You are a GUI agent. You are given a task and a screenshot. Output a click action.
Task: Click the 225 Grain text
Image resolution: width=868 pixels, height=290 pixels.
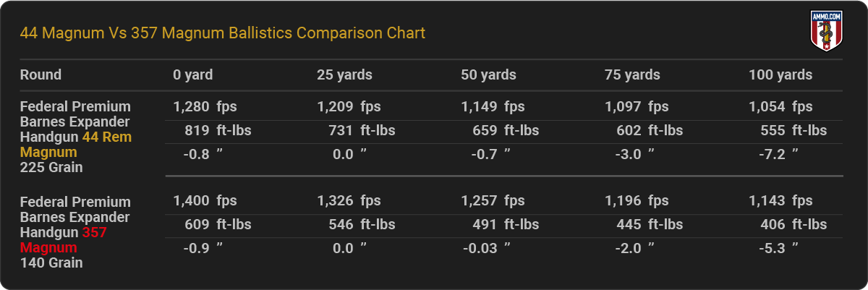51,167
